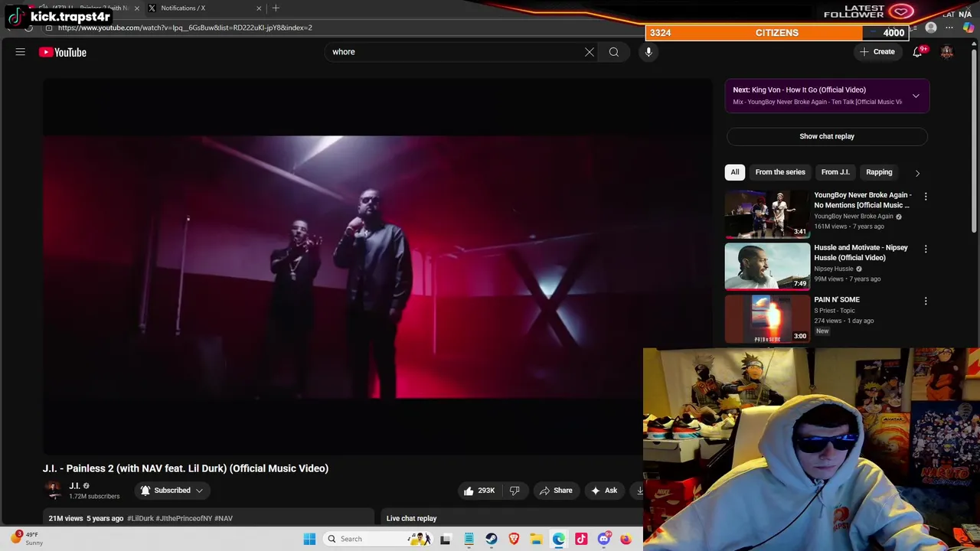Launch Steam from taskbar

[492, 539]
